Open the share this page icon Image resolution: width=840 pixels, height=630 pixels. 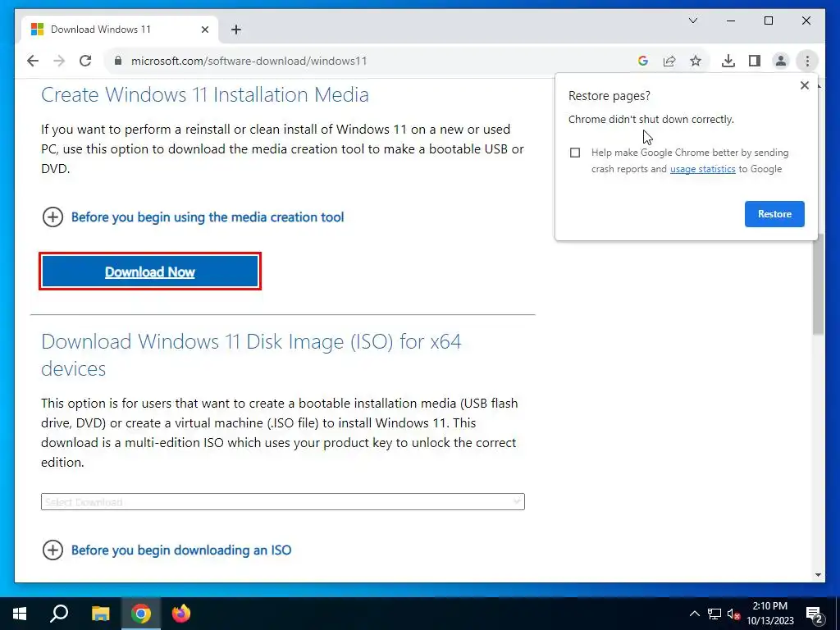(669, 61)
